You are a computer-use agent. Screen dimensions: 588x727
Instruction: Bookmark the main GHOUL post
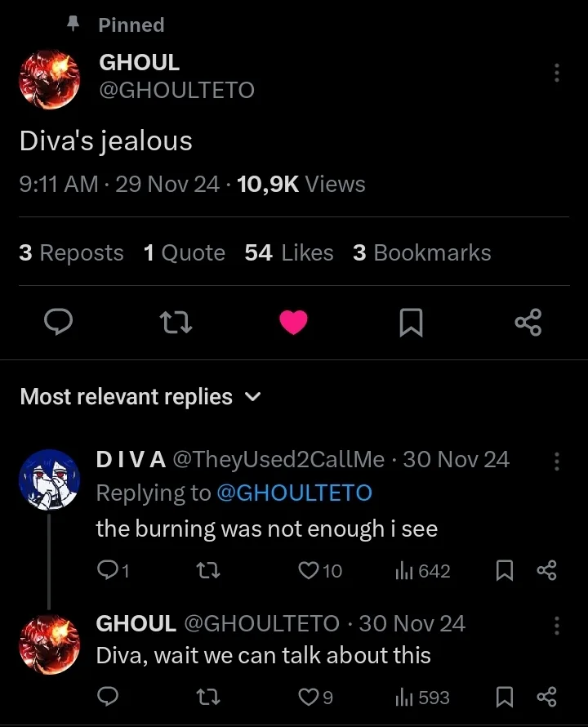pyautogui.click(x=411, y=323)
